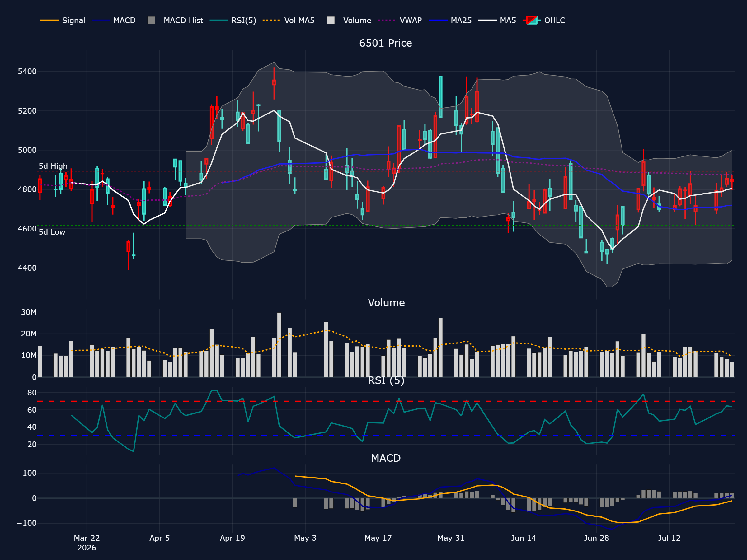
Task: Click the Volume white square legend icon
Action: 331,20
